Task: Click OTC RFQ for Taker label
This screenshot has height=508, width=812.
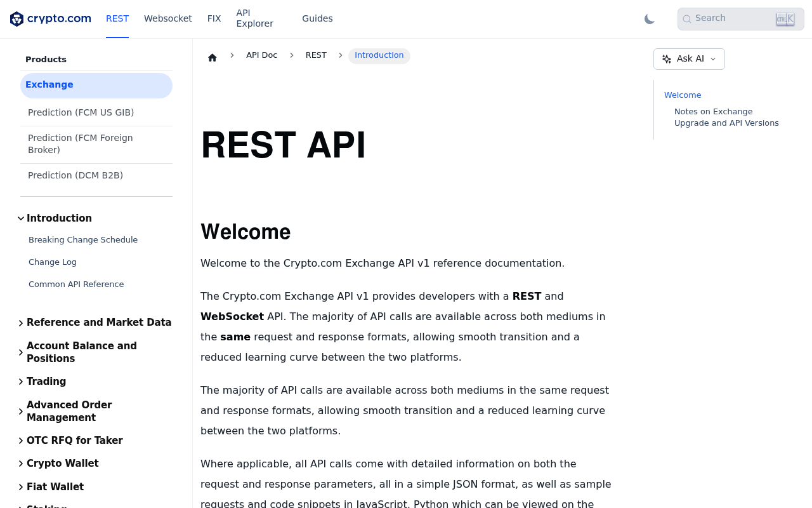Action: [x=75, y=441]
